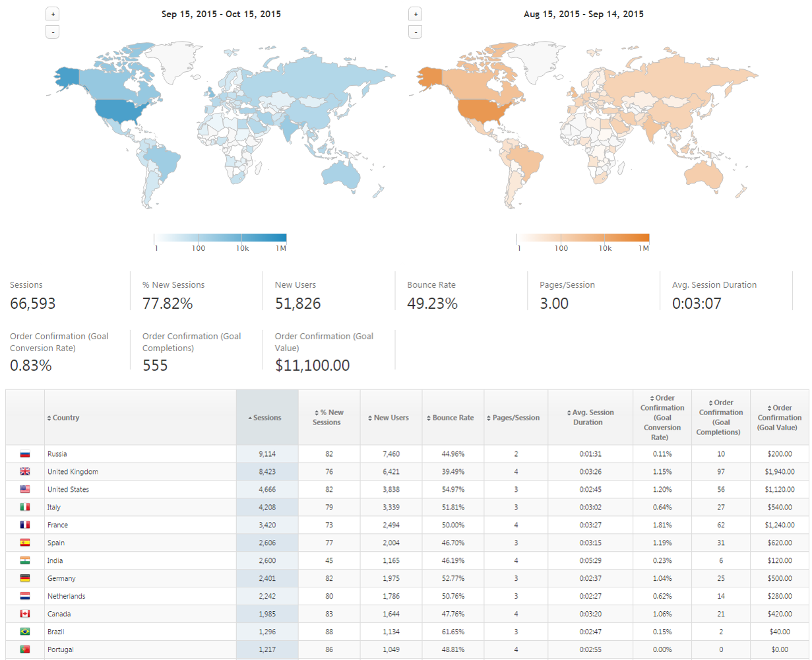The image size is (812, 660).
Task: Zoom out on the blue map
Action: point(53,32)
